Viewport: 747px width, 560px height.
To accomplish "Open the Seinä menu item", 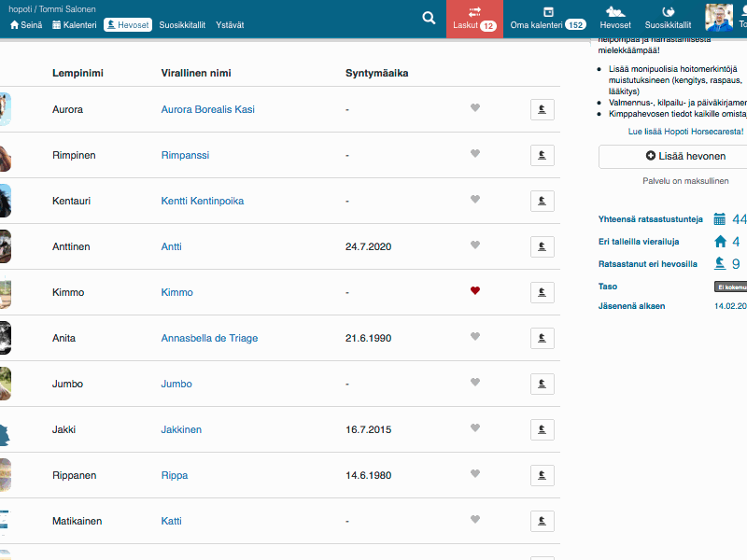I will point(26,25).
